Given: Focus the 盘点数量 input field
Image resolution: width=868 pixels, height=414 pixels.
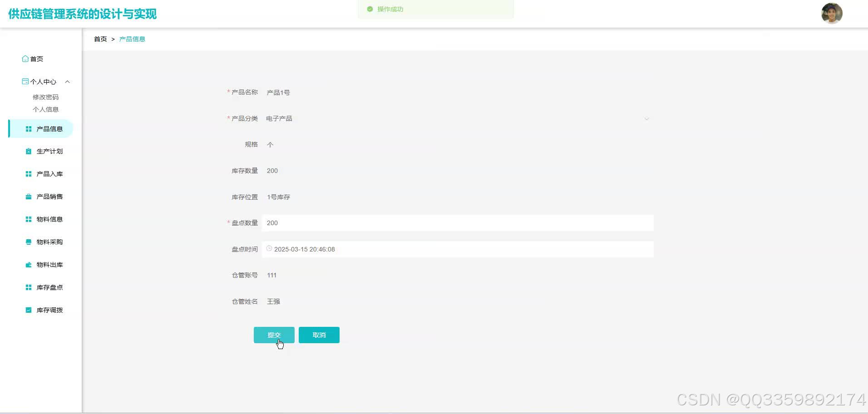Looking at the screenshot, I should click(458, 223).
